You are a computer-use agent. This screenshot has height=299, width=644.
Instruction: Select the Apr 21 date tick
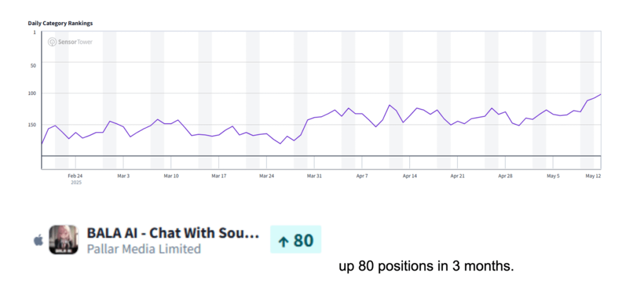pos(457,176)
